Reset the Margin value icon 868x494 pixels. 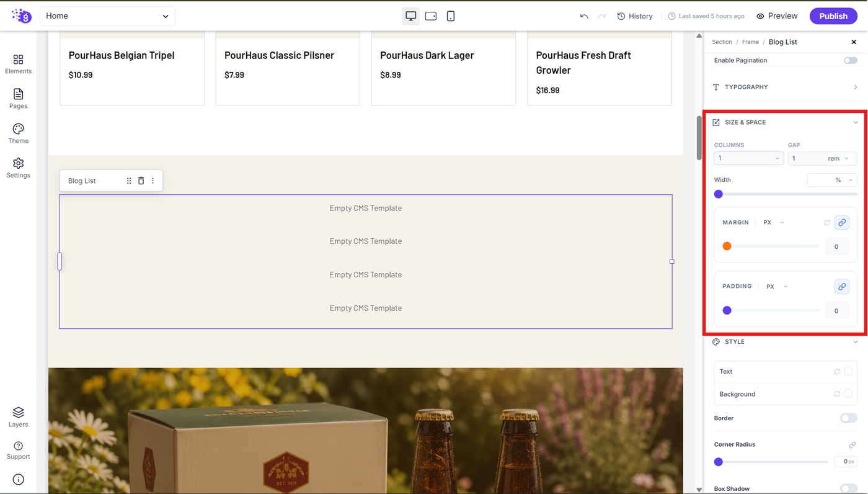click(x=827, y=223)
